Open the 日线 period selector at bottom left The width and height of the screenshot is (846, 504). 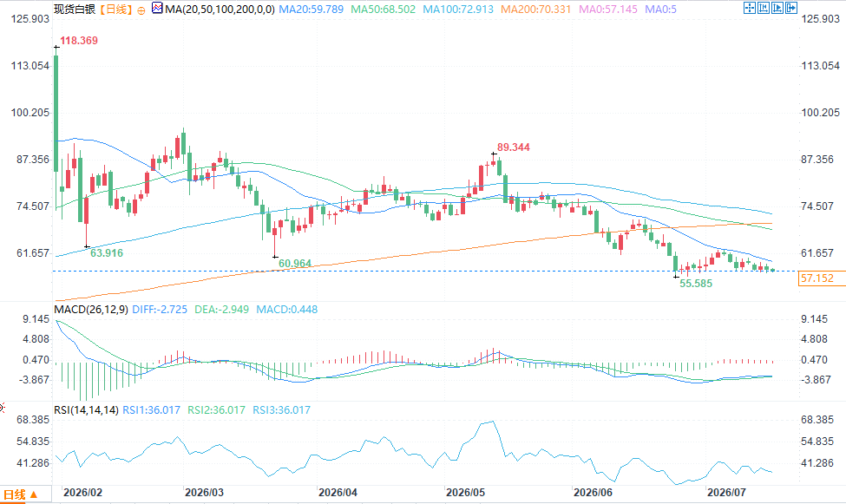pyautogui.click(x=14, y=494)
